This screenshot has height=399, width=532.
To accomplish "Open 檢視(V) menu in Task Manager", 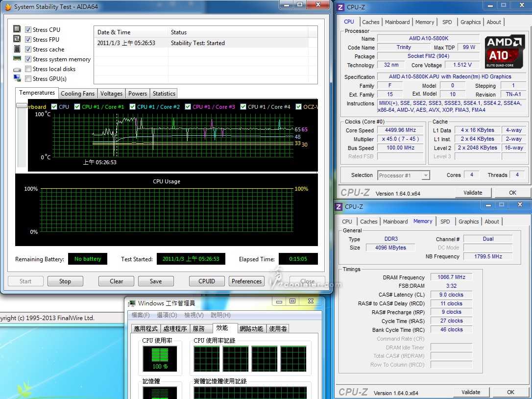I will click(x=193, y=315).
